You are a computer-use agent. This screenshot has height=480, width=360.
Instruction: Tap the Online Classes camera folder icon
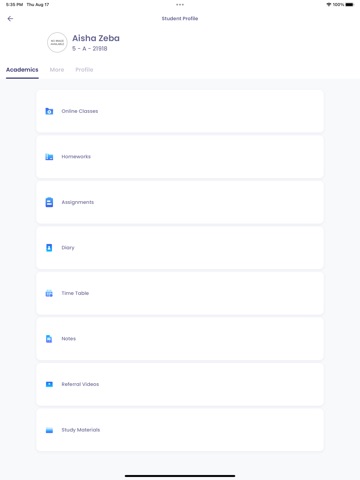click(x=49, y=111)
